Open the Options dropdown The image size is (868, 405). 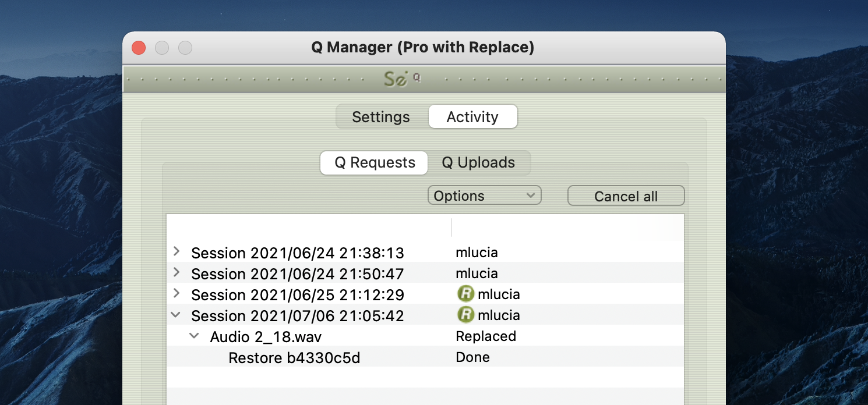pyautogui.click(x=484, y=196)
